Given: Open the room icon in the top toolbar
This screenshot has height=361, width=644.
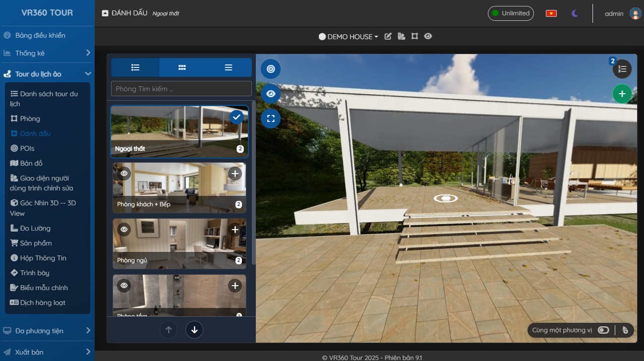Looking at the screenshot, I should point(414,36).
